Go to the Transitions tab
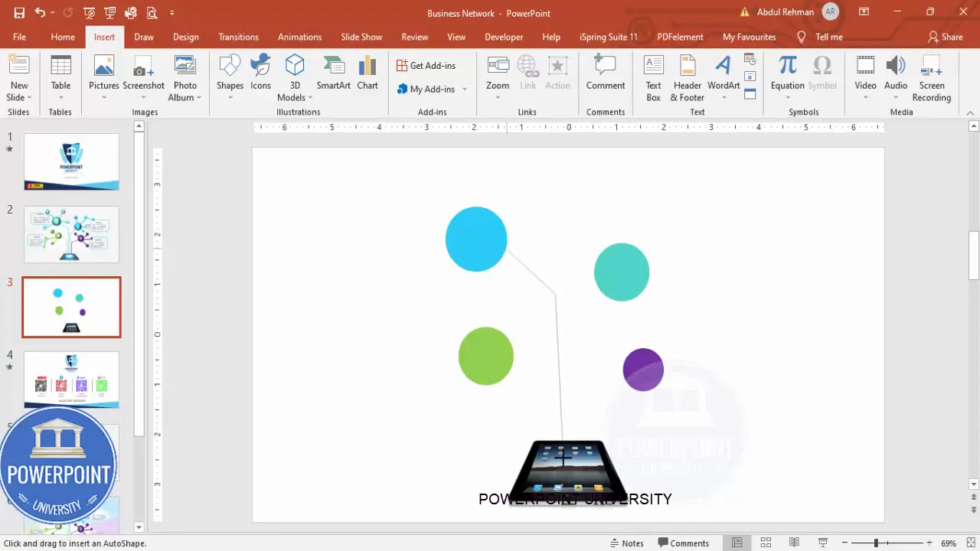Image resolution: width=980 pixels, height=551 pixels. click(x=238, y=37)
